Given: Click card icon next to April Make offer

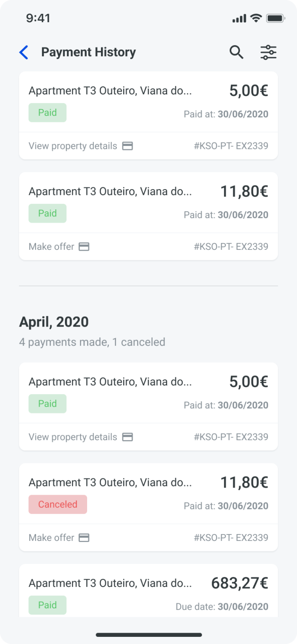Looking at the screenshot, I should tap(84, 538).
